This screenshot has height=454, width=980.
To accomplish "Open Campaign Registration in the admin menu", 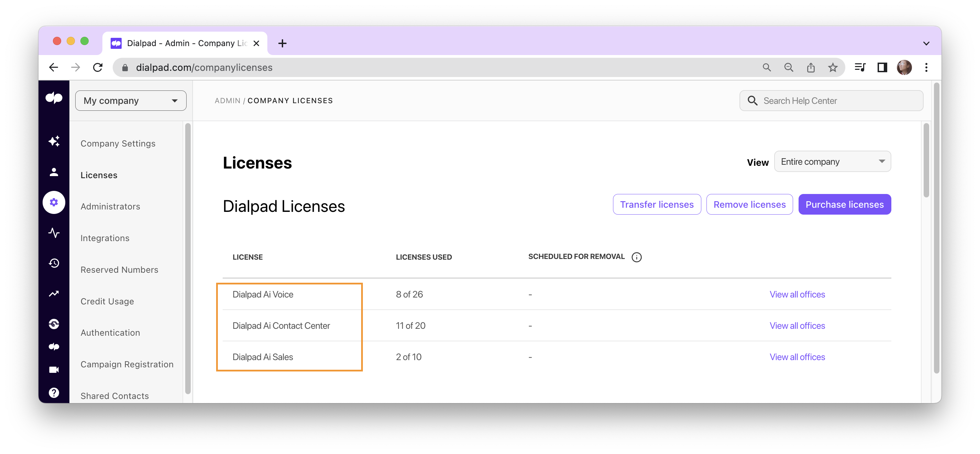I will (x=127, y=365).
